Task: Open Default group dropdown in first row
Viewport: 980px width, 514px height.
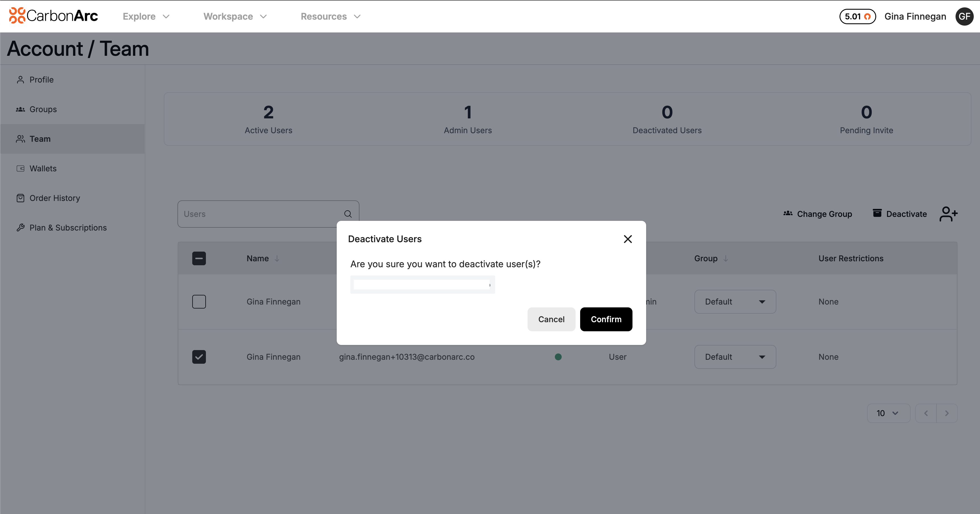Action: [x=735, y=302]
